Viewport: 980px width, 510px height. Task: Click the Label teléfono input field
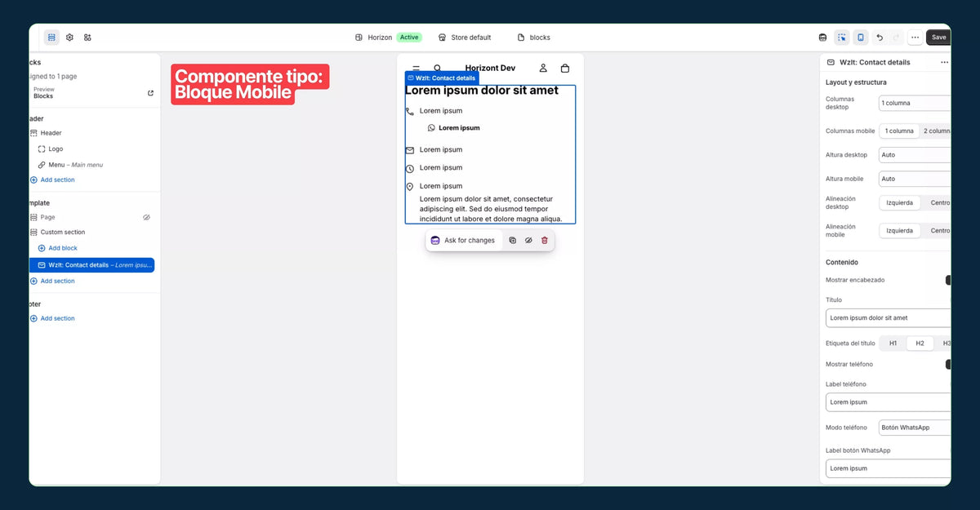[889, 402]
